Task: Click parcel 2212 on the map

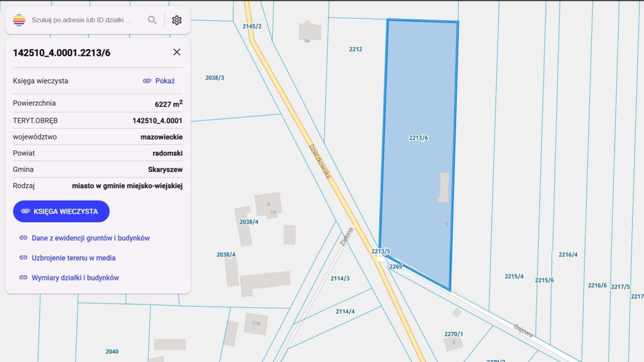Action: 356,49
